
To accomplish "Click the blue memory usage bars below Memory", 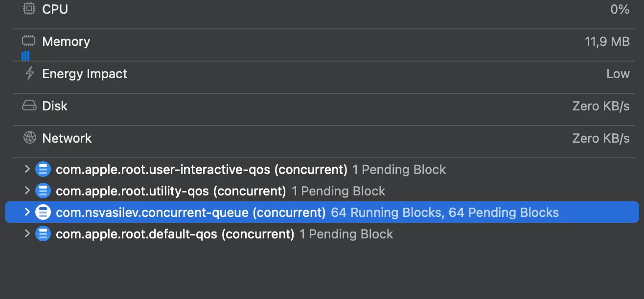I will [x=25, y=56].
